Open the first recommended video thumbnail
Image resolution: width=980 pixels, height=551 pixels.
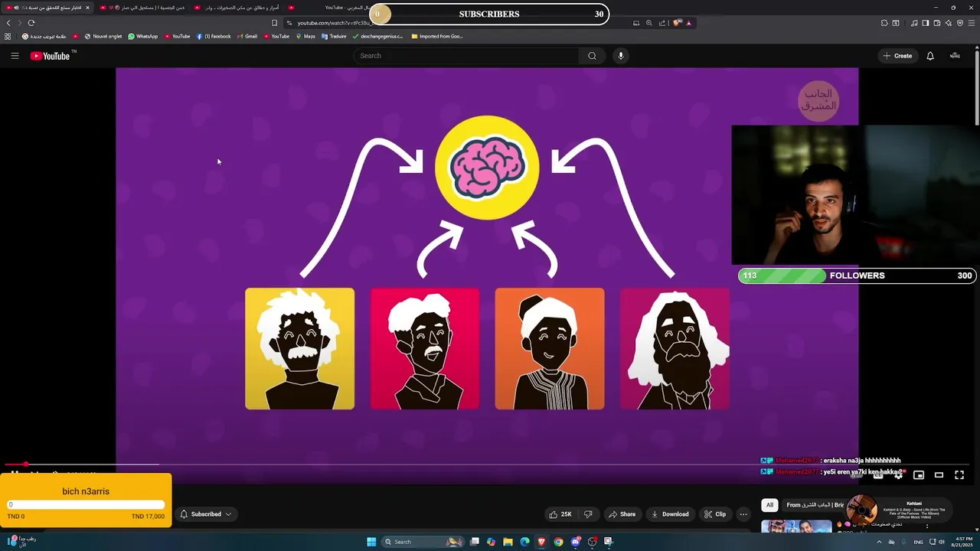pos(796,527)
